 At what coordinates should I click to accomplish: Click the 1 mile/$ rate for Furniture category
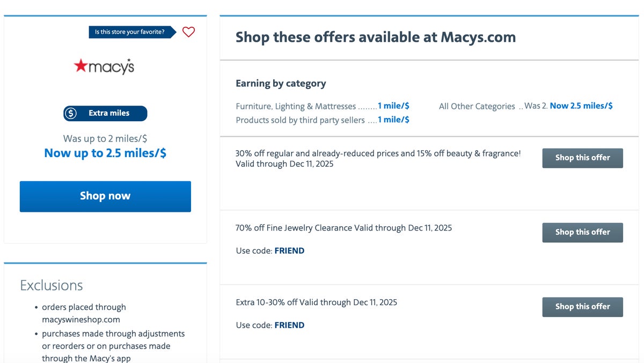coord(393,106)
